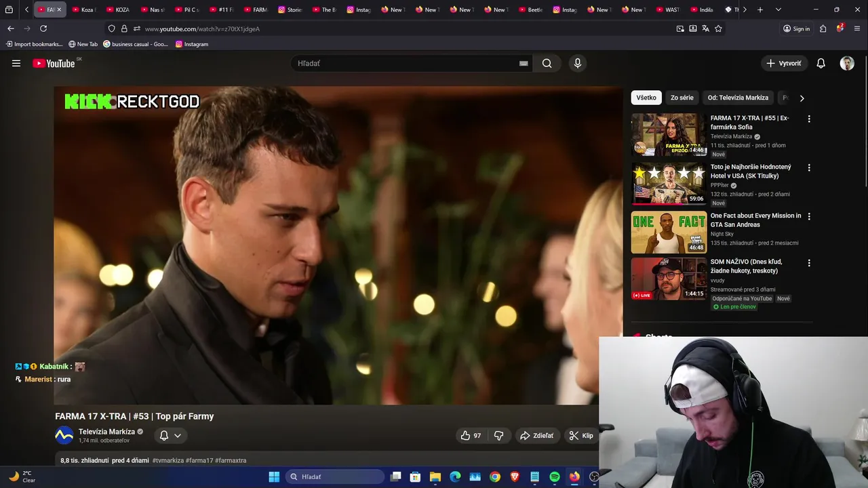
Task: Open Televízia Markíza channel avatar
Action: point(64,436)
